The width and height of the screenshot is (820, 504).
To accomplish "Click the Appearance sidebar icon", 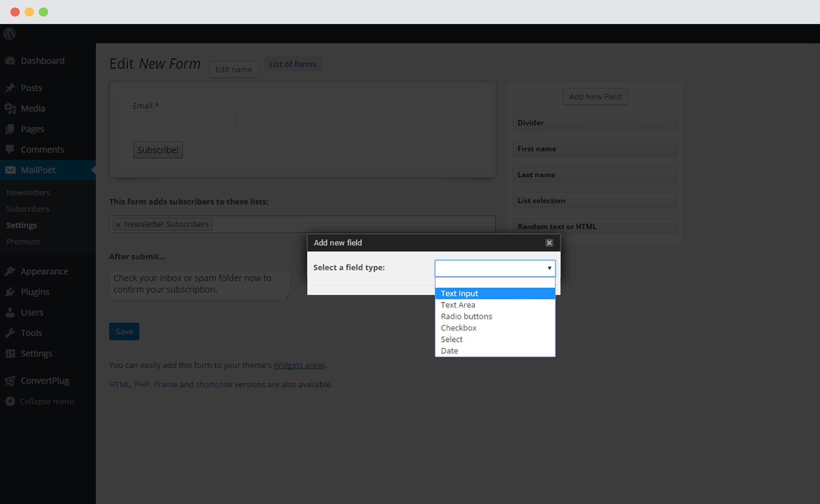I will pos(10,271).
